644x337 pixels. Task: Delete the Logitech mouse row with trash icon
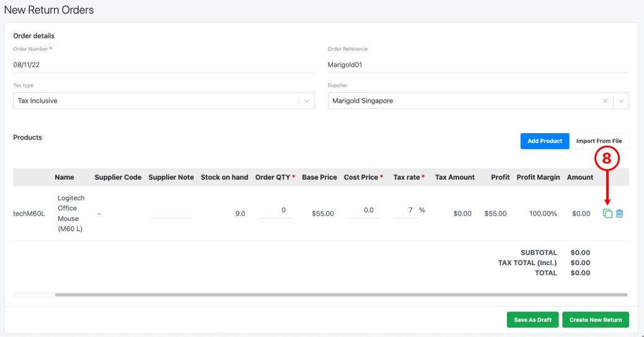coord(619,214)
